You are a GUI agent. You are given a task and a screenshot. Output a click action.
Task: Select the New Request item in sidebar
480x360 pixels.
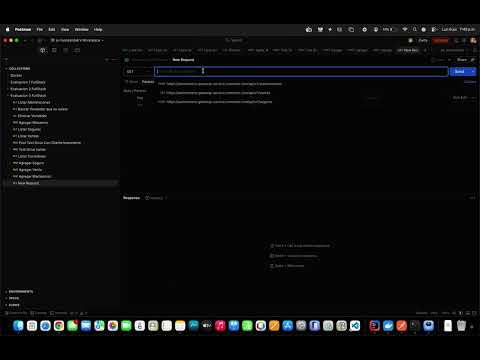click(61, 183)
